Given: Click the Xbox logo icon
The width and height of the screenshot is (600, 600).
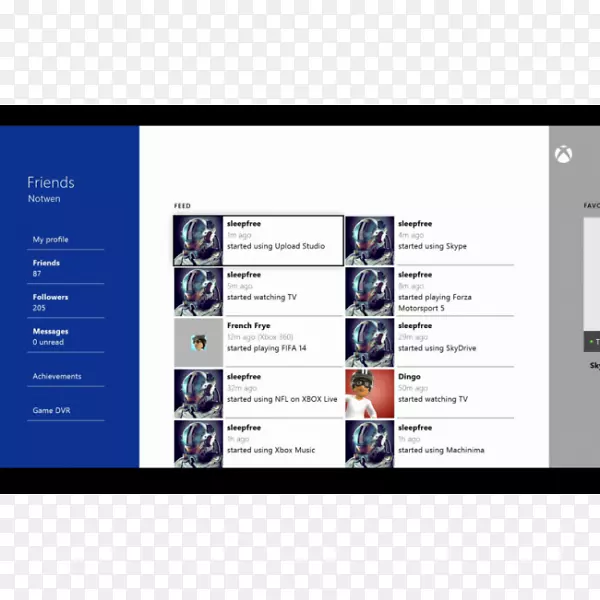Looking at the screenshot, I should (x=564, y=155).
